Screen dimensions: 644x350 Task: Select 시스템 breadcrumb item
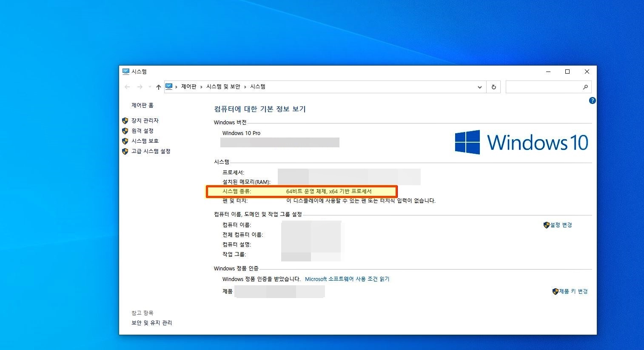tap(258, 86)
